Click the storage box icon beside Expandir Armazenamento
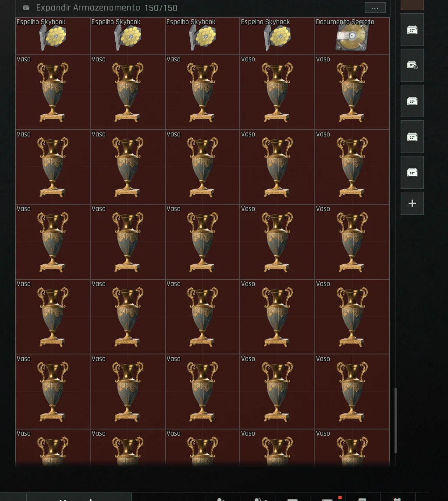Viewport: 448px width, 501px height. coord(26,7)
